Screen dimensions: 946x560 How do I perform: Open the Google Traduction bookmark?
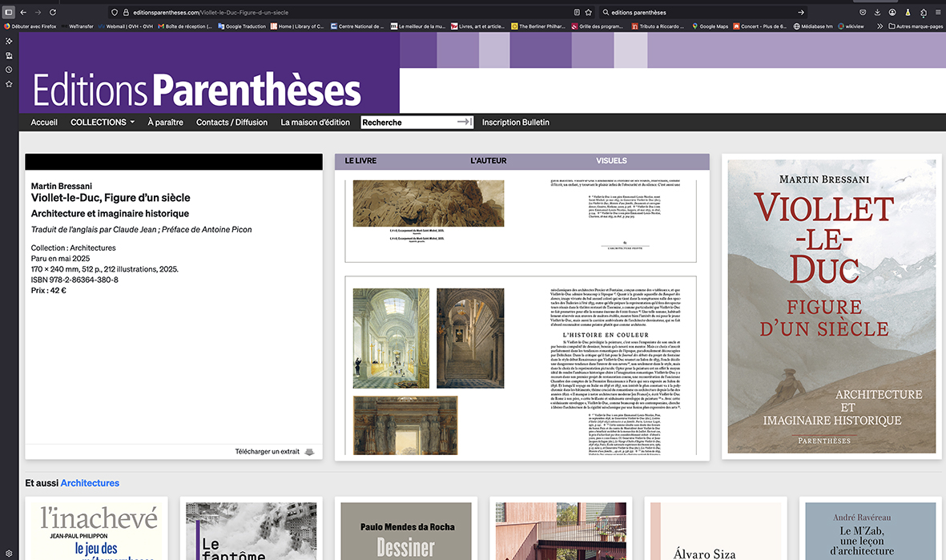pyautogui.click(x=242, y=26)
